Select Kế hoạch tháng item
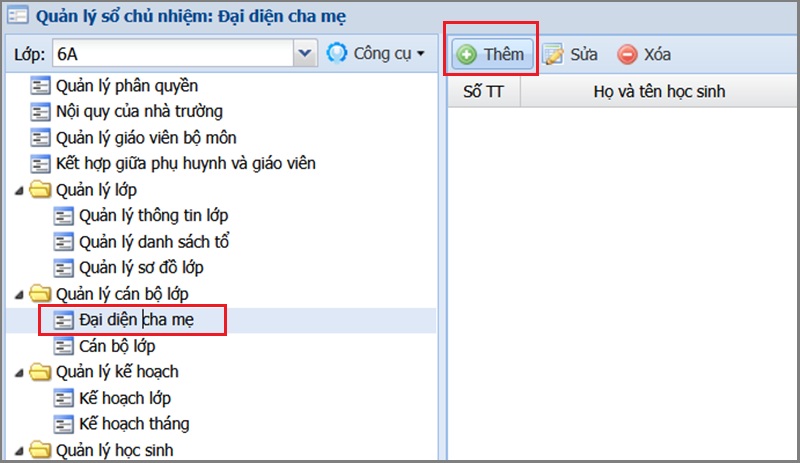The width and height of the screenshot is (800, 463). point(134,424)
